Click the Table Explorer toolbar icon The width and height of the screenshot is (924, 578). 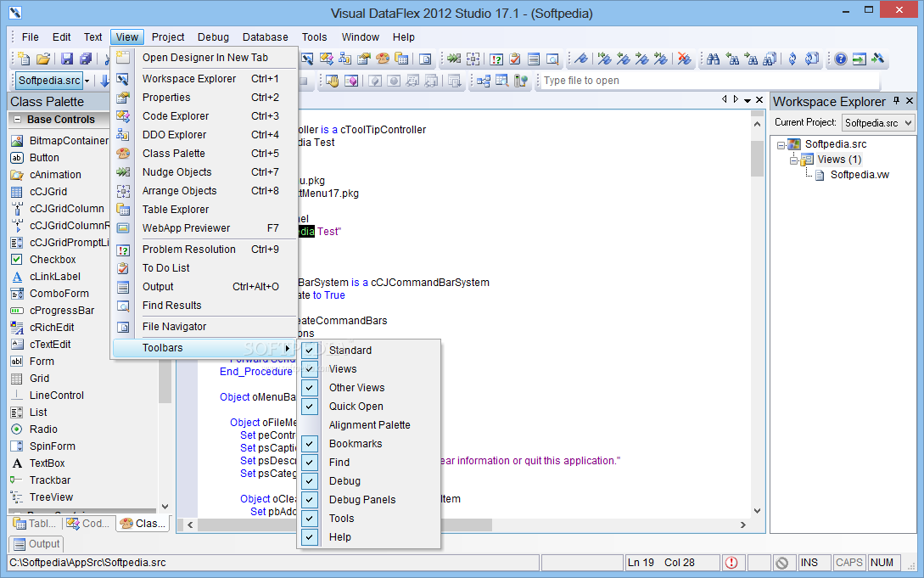point(402,59)
